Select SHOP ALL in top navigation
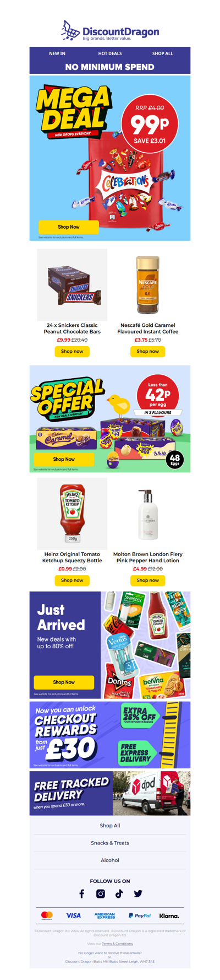 (x=163, y=53)
